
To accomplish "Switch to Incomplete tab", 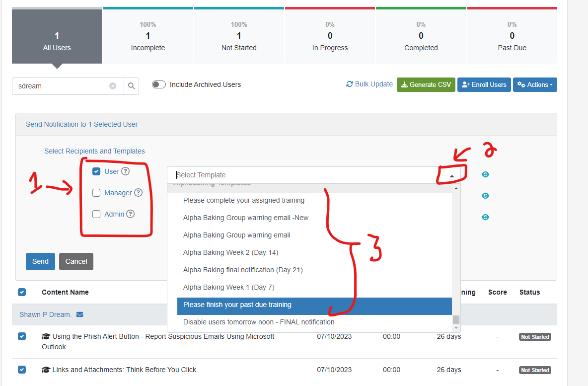I will click(148, 36).
